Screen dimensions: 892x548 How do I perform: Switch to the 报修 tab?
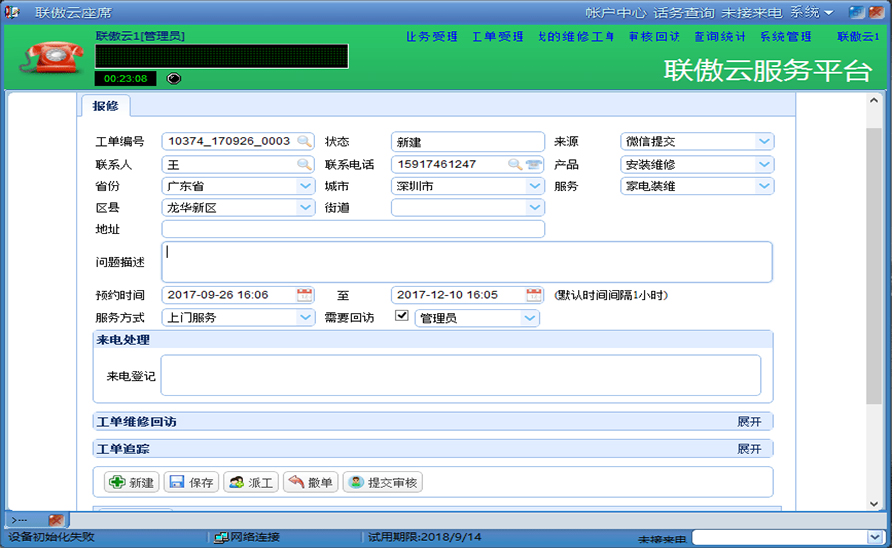[x=105, y=106]
